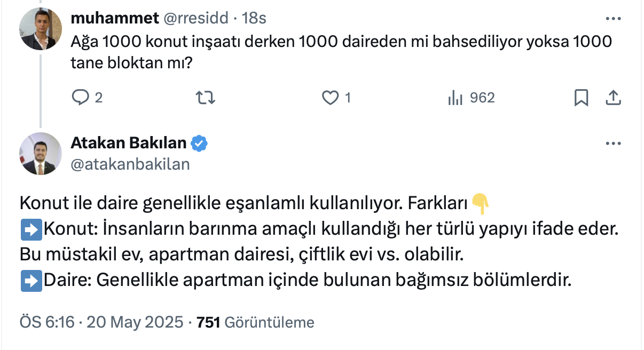Go to muhammet's profile via display name
Screen dimensions: 644x350
pos(115,18)
